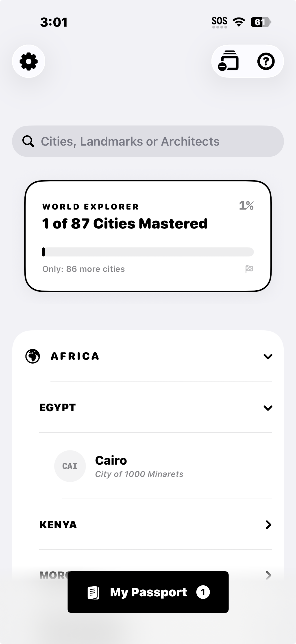Collapse the Africa section chevron
Viewport: 296px width, 644px height.
pos(268,357)
